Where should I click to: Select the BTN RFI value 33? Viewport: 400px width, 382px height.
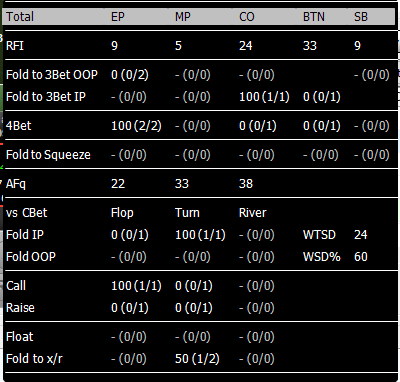click(x=310, y=45)
